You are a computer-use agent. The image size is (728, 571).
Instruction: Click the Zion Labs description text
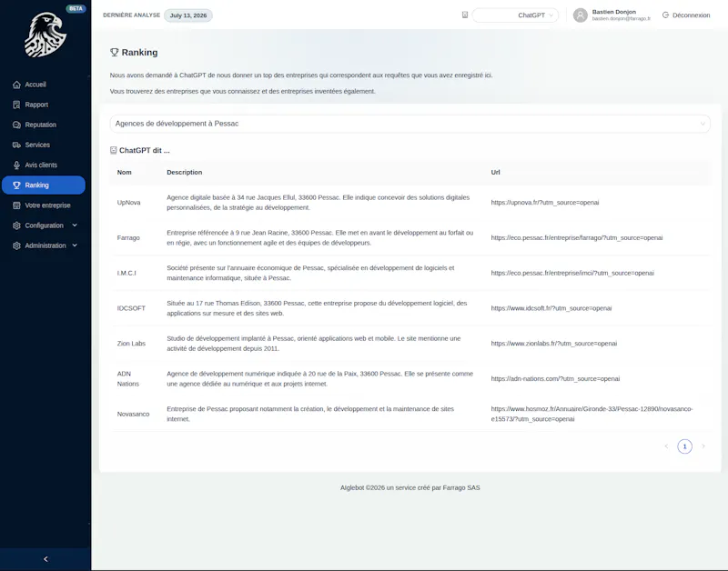coord(313,344)
